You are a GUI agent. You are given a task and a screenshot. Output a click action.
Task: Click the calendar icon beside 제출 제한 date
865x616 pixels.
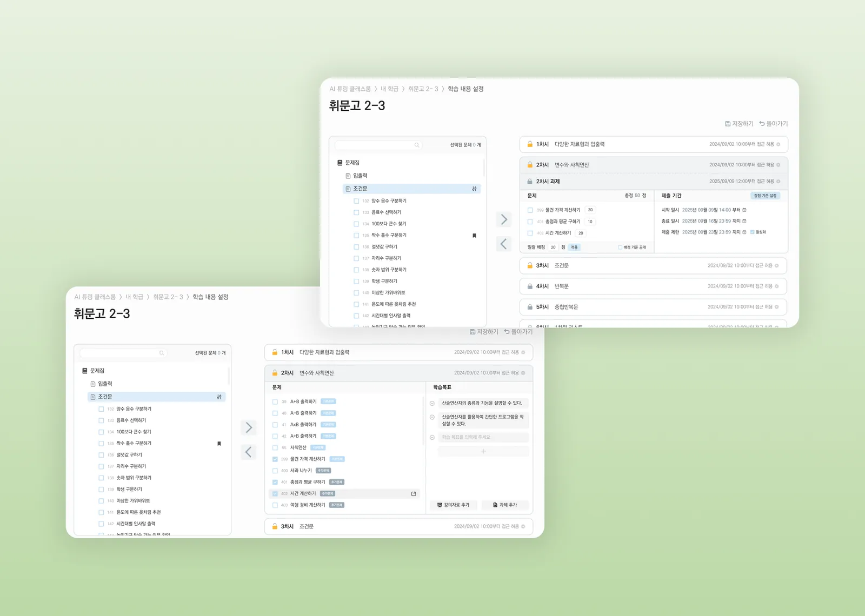click(744, 232)
